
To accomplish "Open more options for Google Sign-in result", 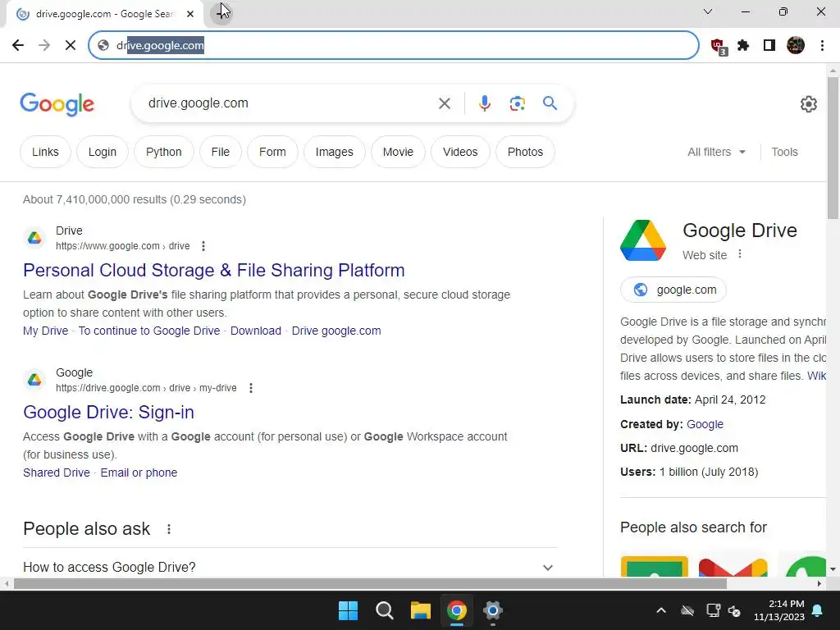I will click(x=251, y=388).
